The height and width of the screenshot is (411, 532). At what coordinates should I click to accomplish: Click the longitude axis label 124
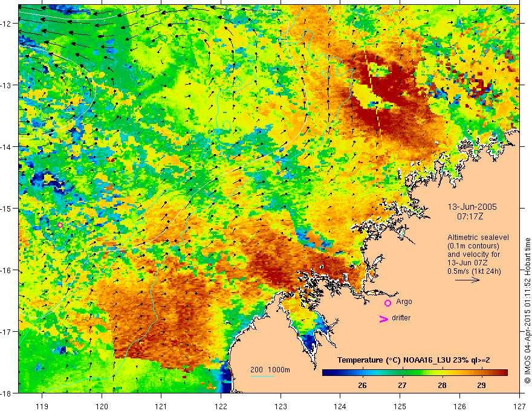pos(340,406)
